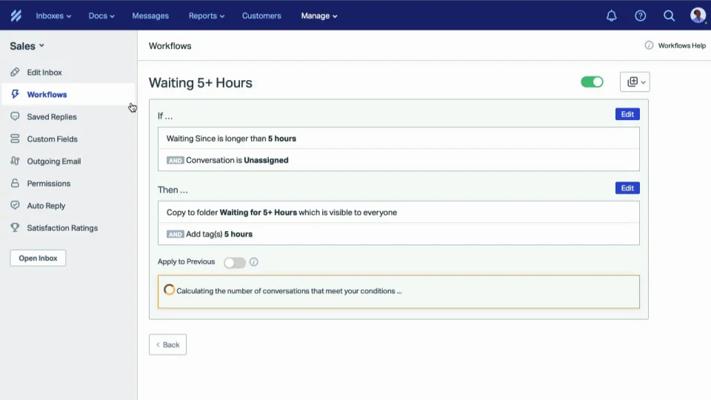
Task: Open the workflow copy options dropdown
Action: (634, 82)
